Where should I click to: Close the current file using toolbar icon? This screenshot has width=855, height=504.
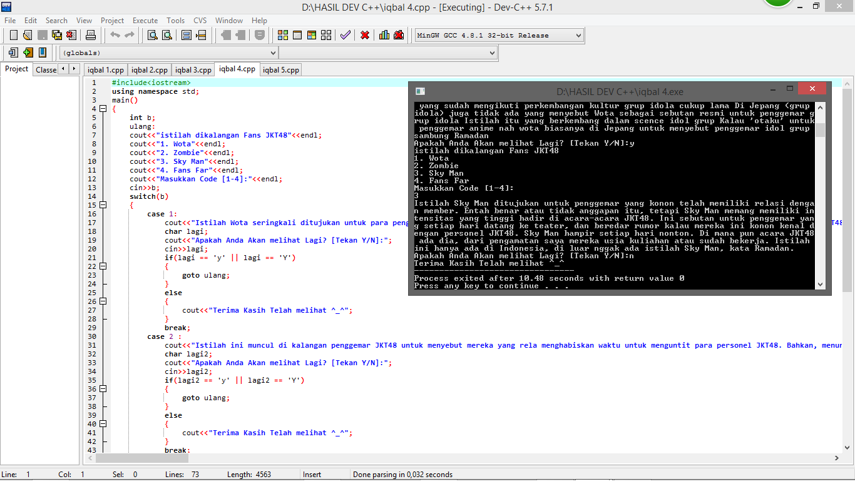tap(71, 35)
